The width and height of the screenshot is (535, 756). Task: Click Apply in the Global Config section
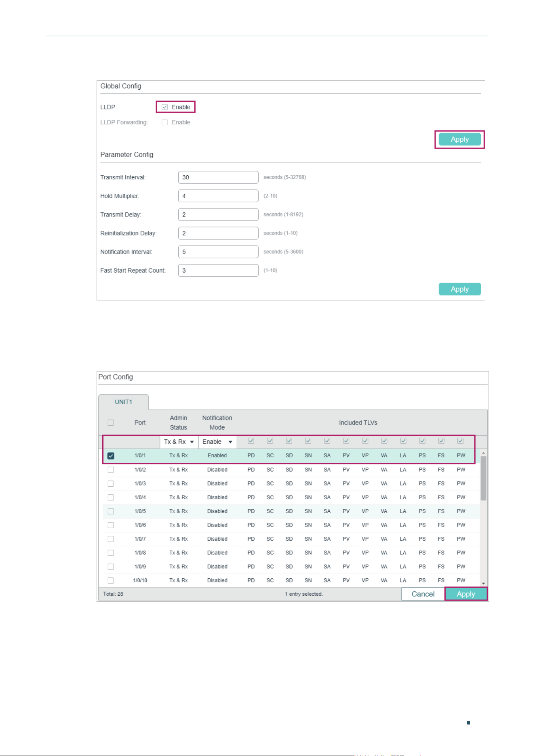click(x=459, y=139)
